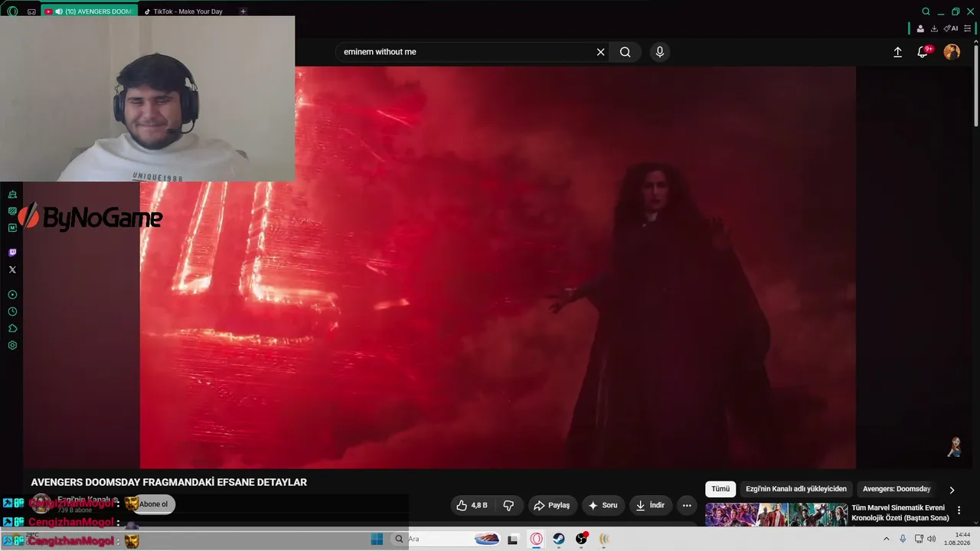Open the sidebar icon above the M icon

click(x=12, y=211)
